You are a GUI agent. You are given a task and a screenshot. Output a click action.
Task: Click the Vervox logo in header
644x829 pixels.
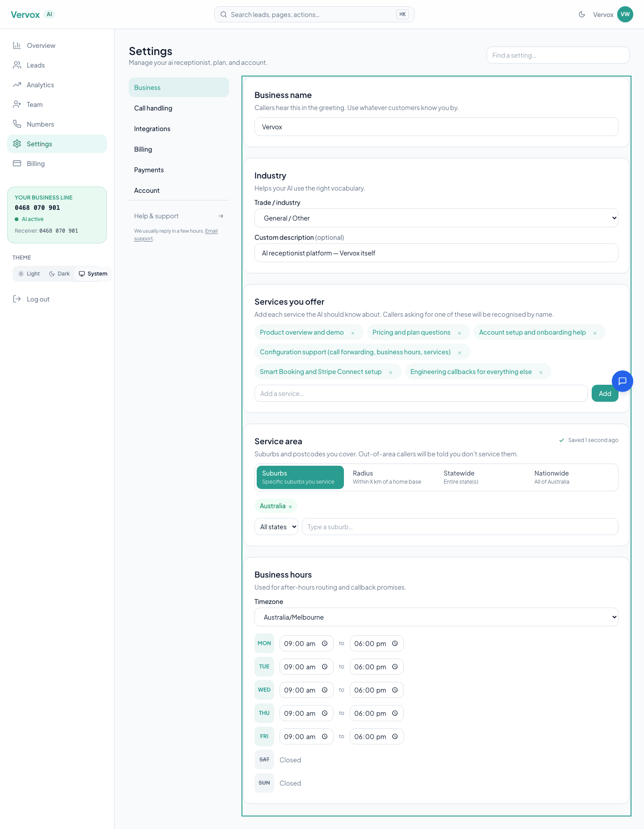click(x=25, y=15)
